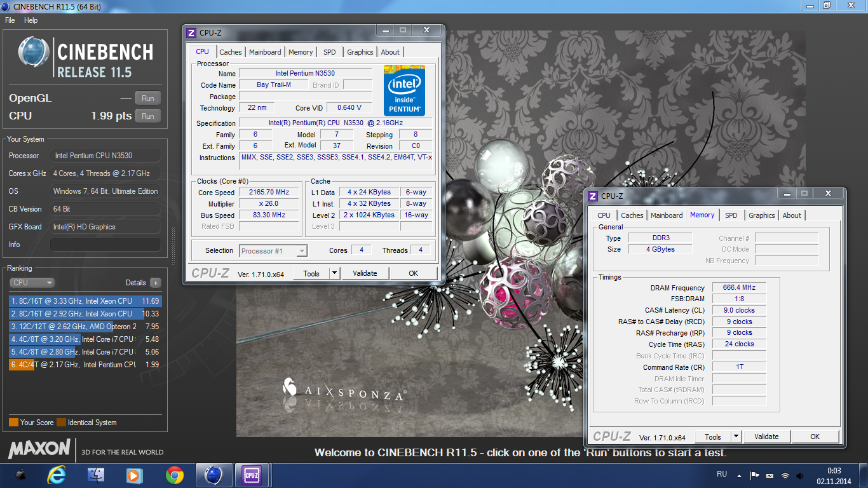Select ranking row 4C/8T @ 2.80 GHz Core i7
Viewport: 868px width, 488px height.
(x=85, y=352)
